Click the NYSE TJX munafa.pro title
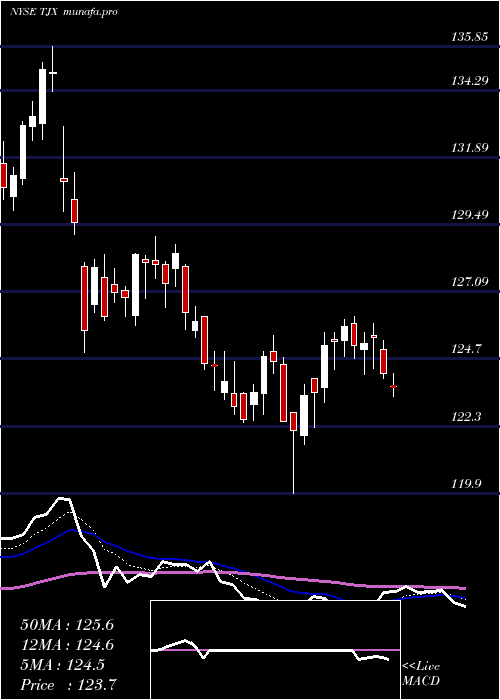Image resolution: width=500 pixels, height=700 pixels. click(x=63, y=12)
